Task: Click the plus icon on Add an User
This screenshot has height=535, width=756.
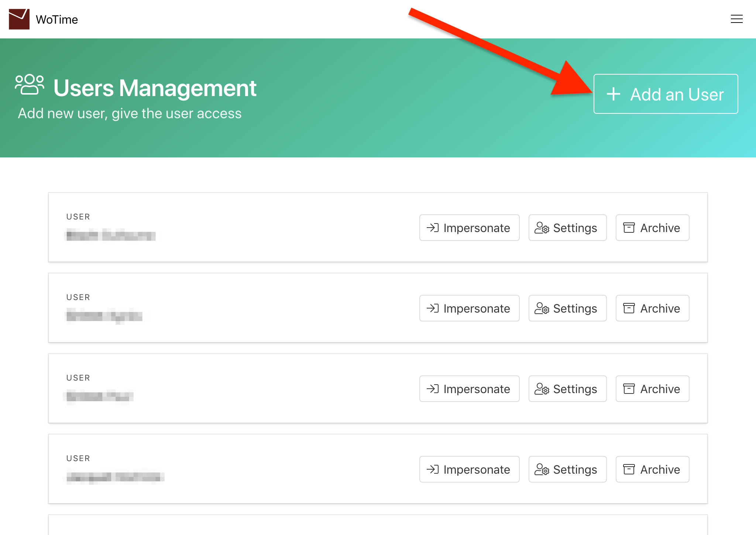Action: (x=613, y=94)
